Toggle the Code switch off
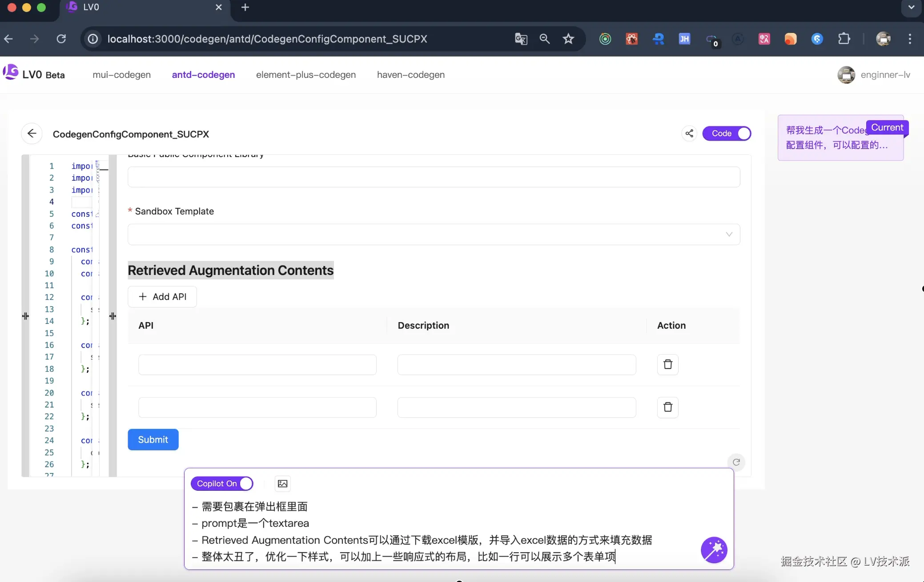This screenshot has height=582, width=924. point(727,133)
